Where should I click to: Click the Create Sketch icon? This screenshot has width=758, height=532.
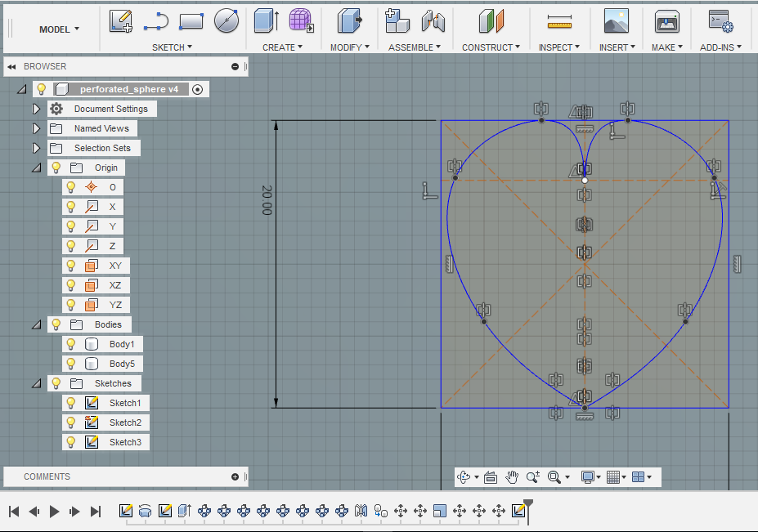coord(121,21)
